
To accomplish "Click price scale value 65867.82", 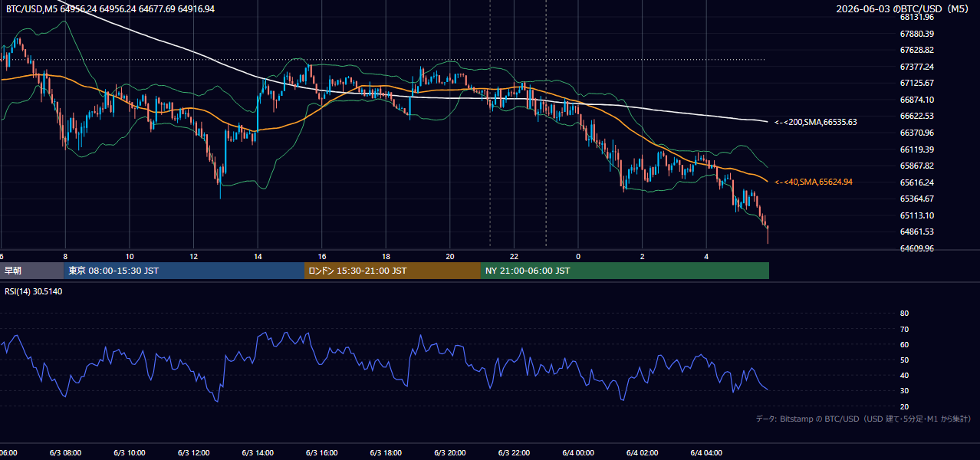I will [917, 166].
